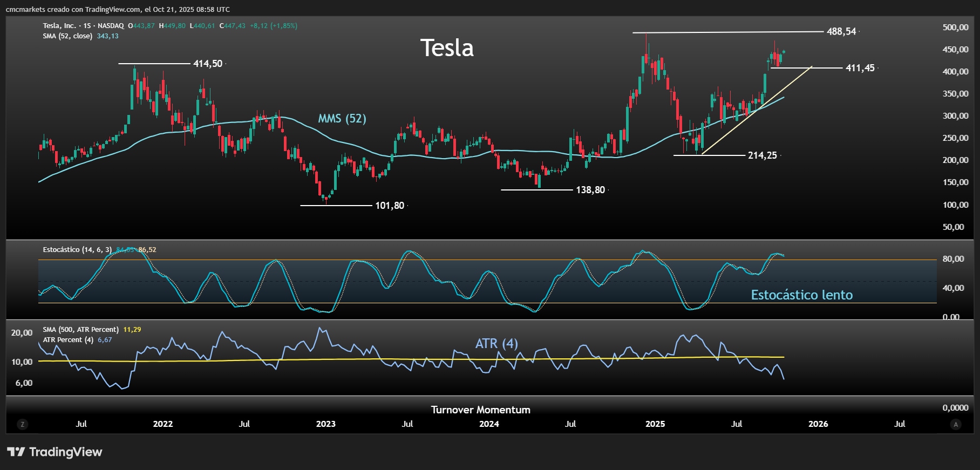Click the 2024 time axis label
This screenshot has width=980, height=470.
[x=489, y=424]
